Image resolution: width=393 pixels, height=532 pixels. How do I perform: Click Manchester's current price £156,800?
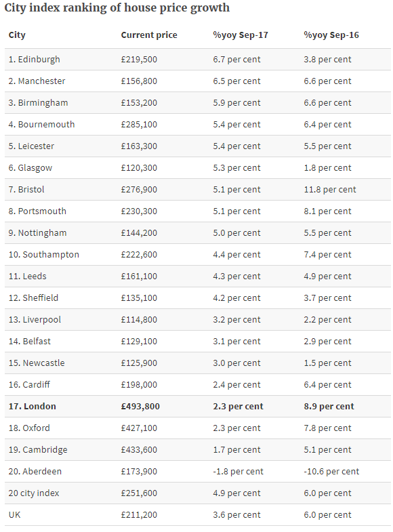(x=139, y=81)
